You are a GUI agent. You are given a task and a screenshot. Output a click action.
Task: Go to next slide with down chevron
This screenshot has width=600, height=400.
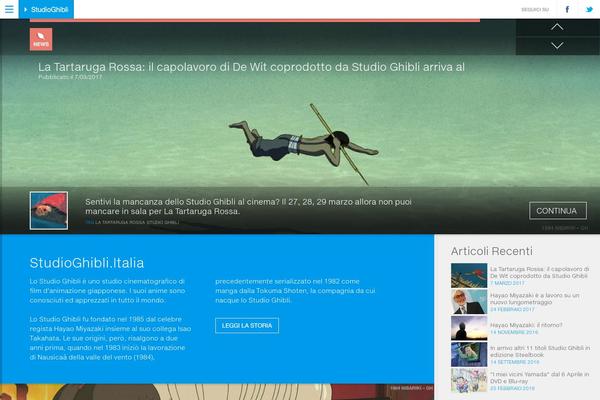(x=557, y=46)
